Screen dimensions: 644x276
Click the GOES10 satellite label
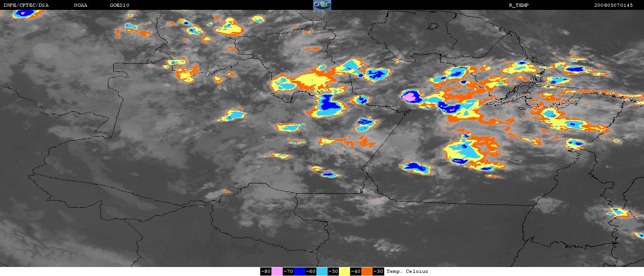point(120,5)
